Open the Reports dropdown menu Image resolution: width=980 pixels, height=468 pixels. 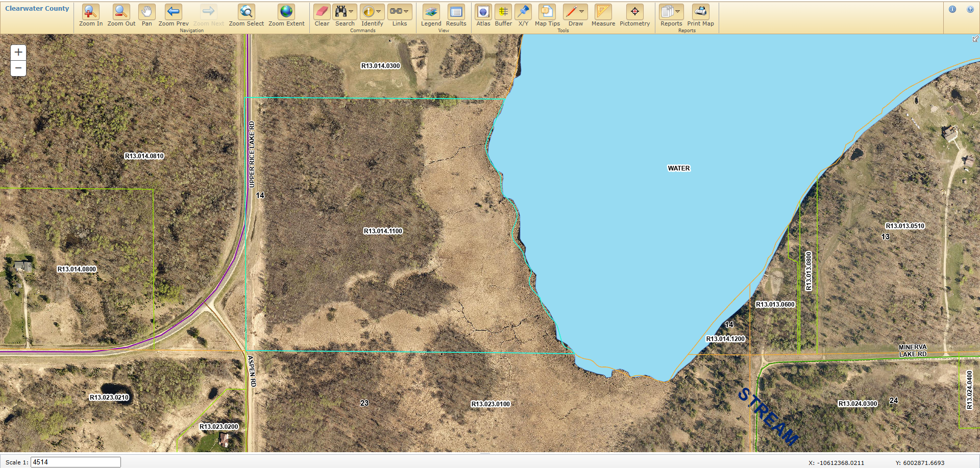click(x=678, y=11)
